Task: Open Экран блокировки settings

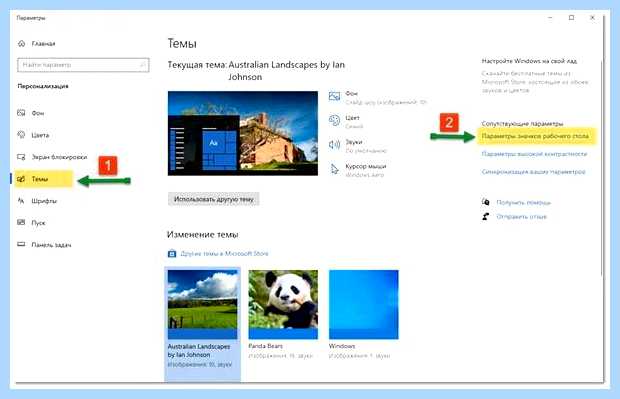Action: (x=59, y=157)
